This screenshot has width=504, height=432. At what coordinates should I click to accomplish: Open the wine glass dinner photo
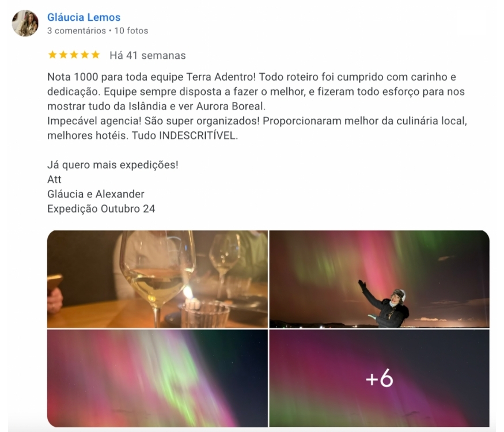click(157, 279)
